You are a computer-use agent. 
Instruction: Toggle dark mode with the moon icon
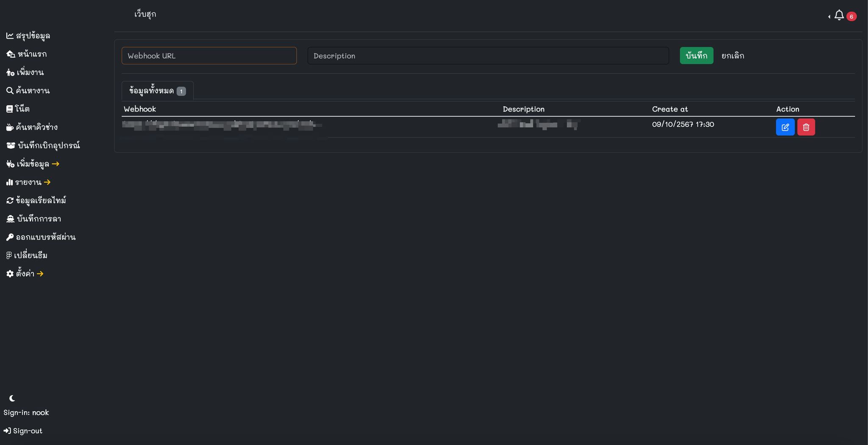(12, 398)
